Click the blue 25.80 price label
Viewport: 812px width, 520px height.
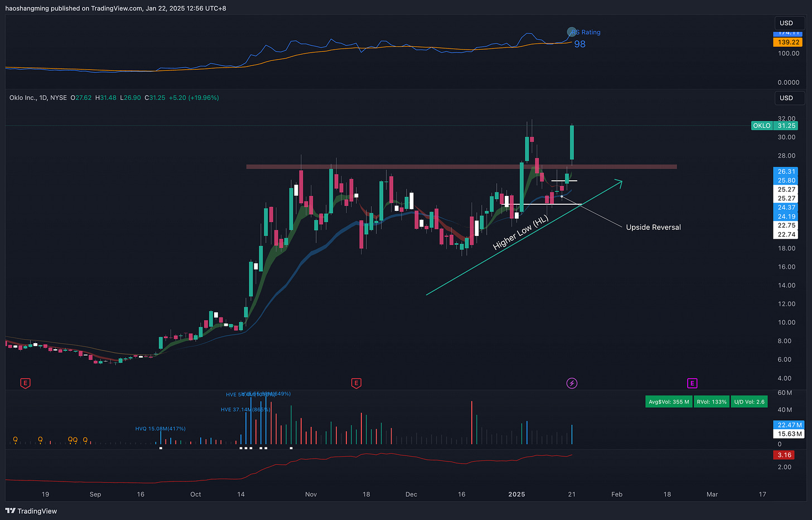pyautogui.click(x=786, y=180)
